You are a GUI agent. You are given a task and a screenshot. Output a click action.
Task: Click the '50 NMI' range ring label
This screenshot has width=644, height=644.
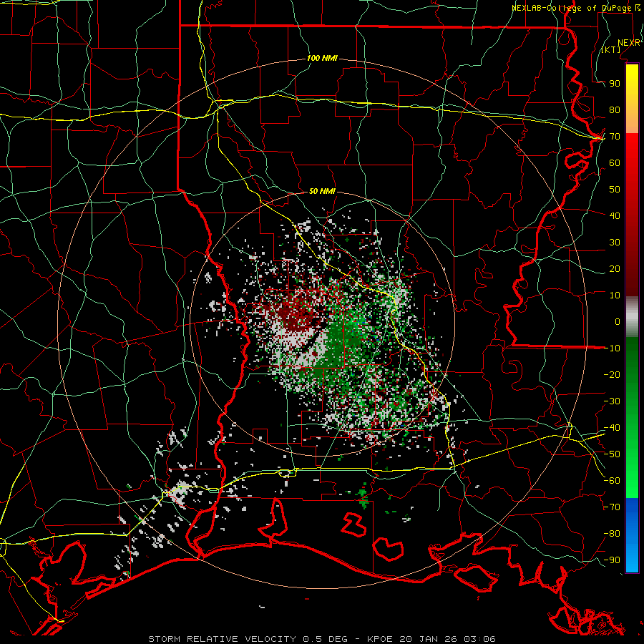322,191
